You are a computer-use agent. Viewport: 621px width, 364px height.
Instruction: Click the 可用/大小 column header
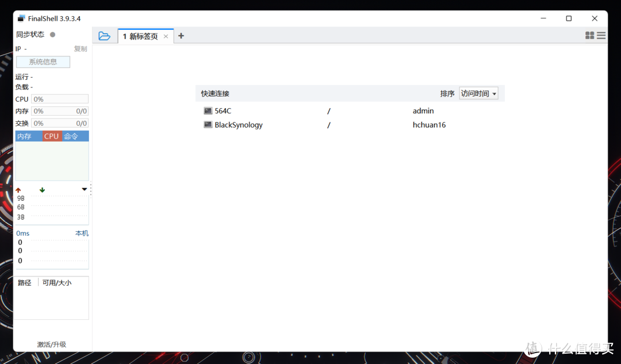click(57, 283)
